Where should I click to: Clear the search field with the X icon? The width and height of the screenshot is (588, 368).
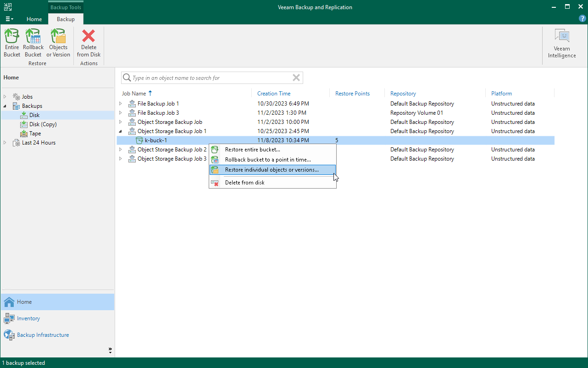[296, 78]
